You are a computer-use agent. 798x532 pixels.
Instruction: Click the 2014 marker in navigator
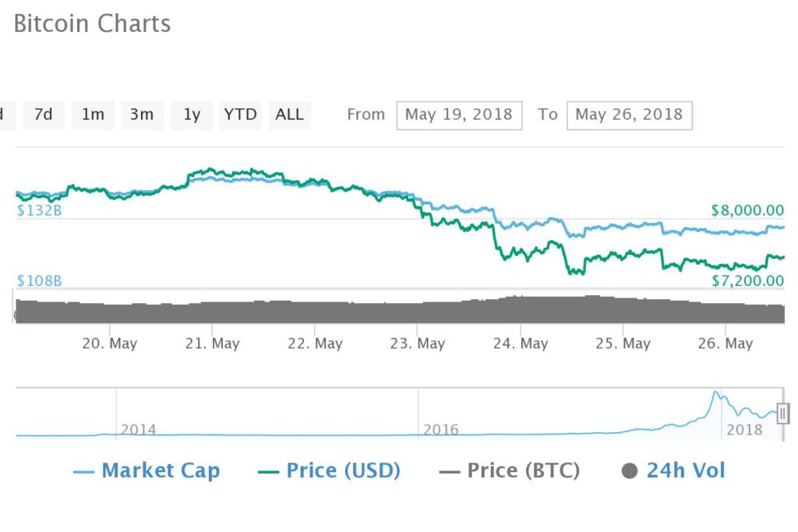coord(139,430)
